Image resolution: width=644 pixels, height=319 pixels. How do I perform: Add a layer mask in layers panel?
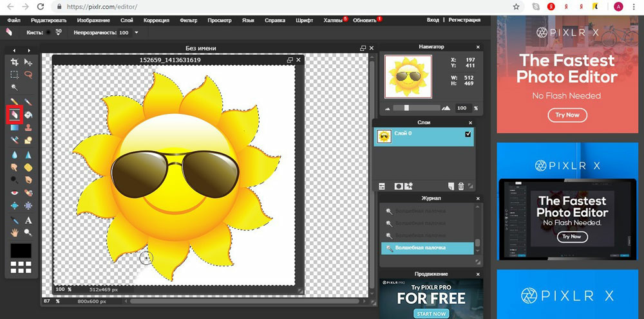point(399,186)
